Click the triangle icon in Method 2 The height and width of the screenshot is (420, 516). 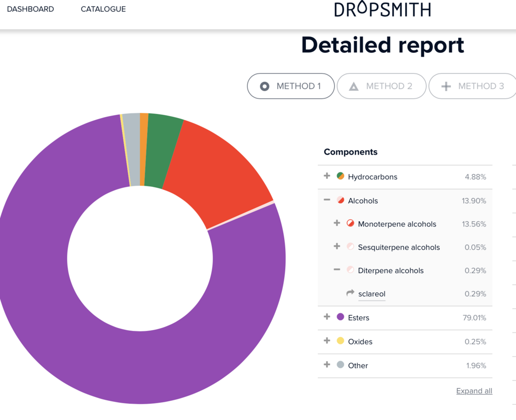354,87
